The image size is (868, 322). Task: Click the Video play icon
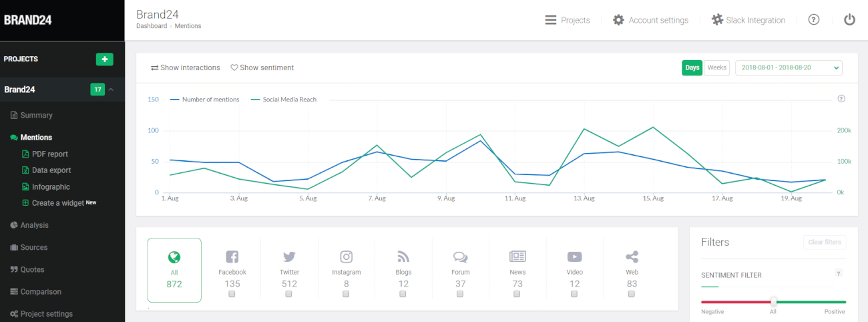pyautogui.click(x=574, y=257)
